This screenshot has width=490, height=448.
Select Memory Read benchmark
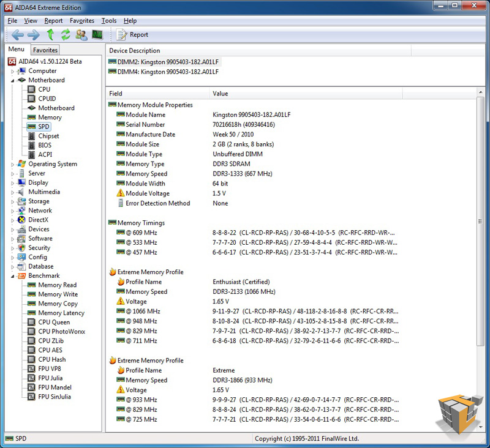click(57, 285)
